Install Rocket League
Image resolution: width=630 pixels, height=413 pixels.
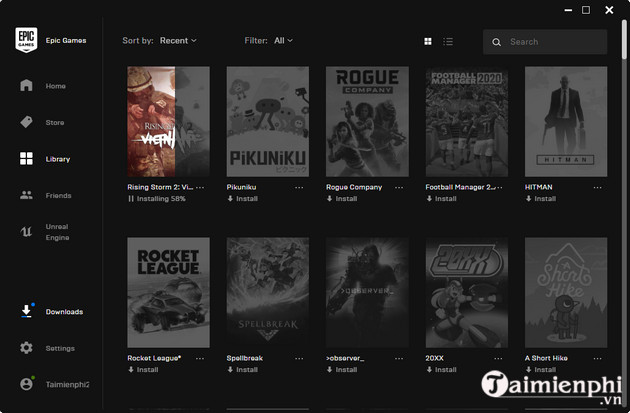143,370
